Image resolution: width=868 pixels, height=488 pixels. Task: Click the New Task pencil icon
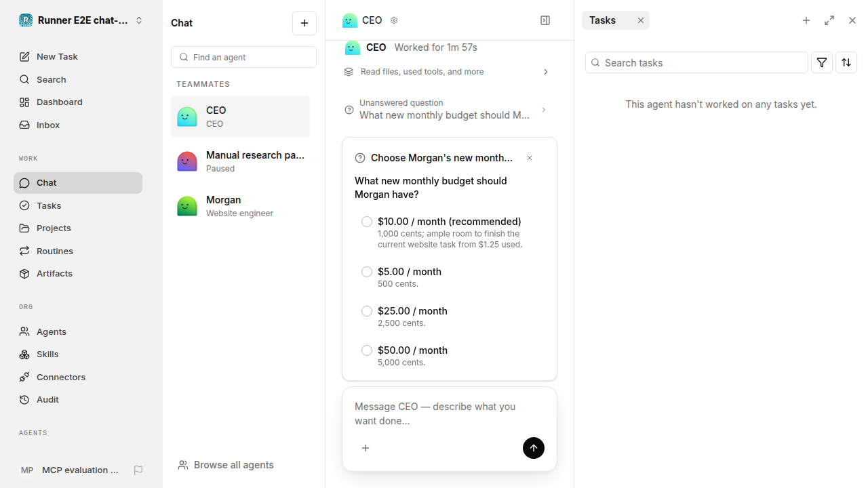[24, 57]
